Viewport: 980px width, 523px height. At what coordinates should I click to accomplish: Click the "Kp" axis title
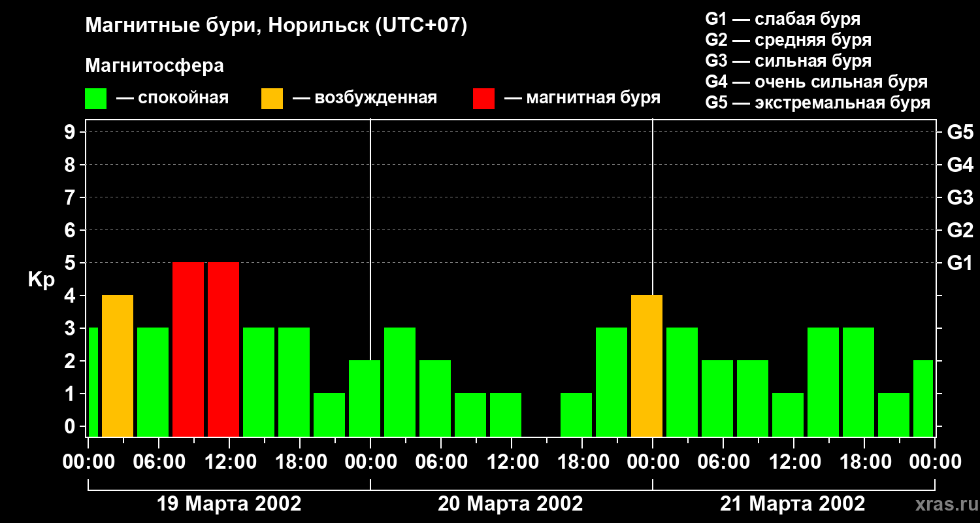tap(41, 280)
